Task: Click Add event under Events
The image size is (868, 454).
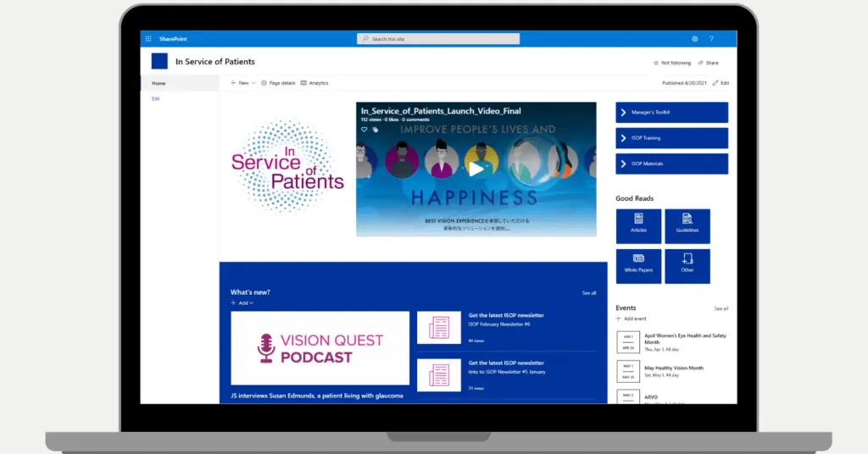Action: (x=631, y=318)
